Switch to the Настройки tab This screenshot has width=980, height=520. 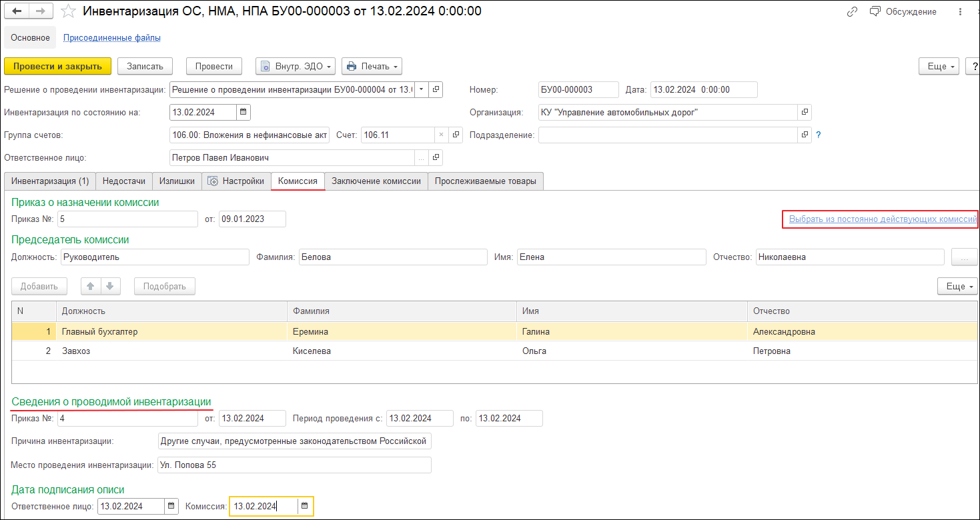tap(236, 181)
